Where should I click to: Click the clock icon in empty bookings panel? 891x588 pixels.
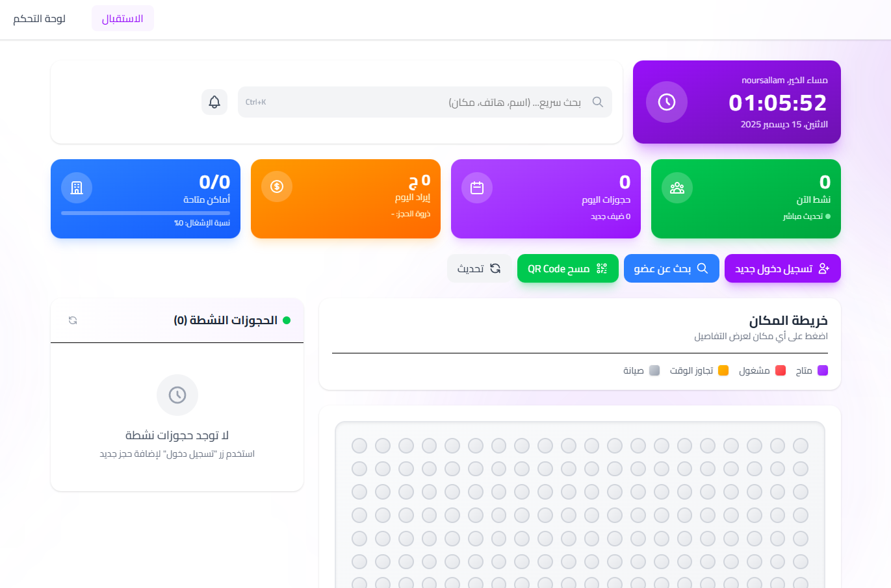(177, 395)
